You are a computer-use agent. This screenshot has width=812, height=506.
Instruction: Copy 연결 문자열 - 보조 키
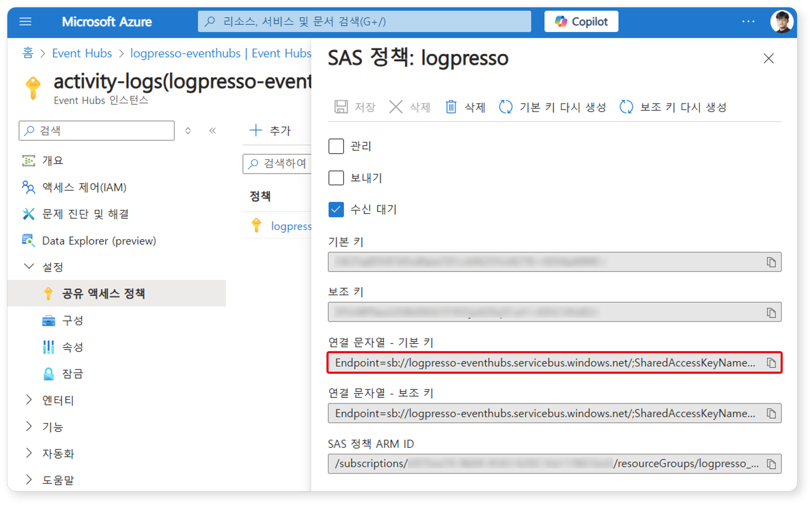tap(771, 414)
